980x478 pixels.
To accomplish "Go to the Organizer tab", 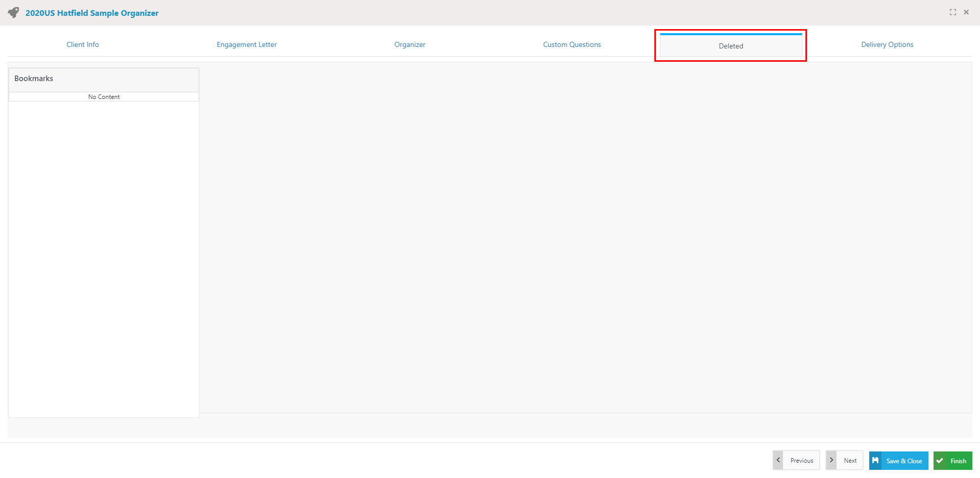I will 410,44.
